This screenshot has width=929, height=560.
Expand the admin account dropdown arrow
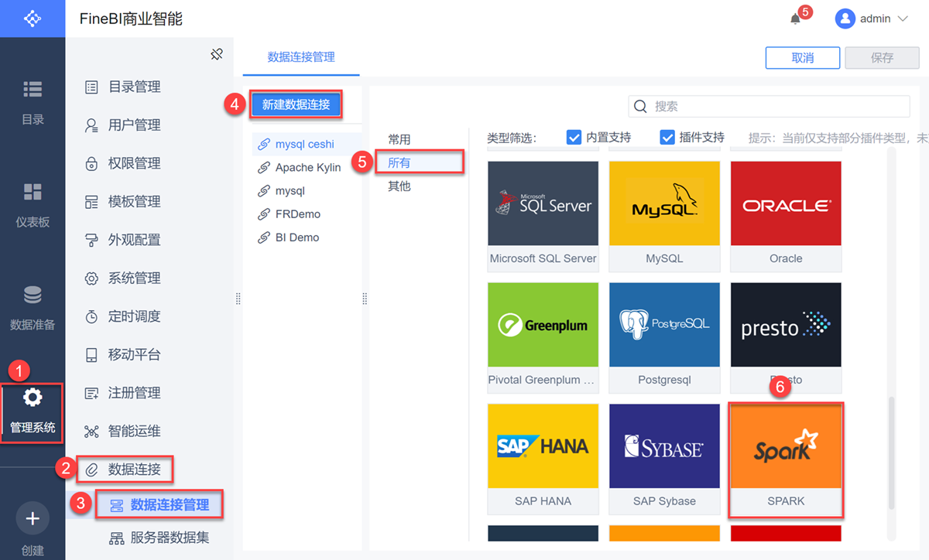tap(902, 19)
